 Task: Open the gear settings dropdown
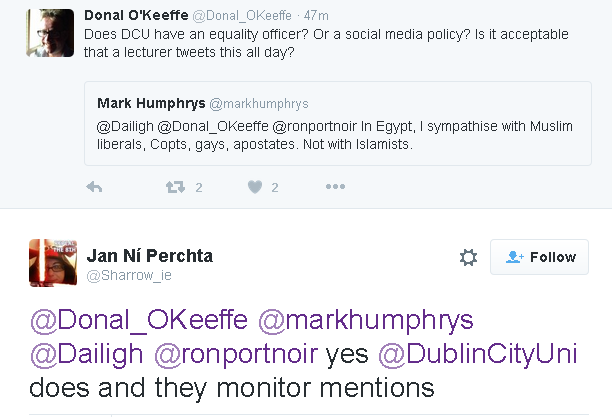468,258
